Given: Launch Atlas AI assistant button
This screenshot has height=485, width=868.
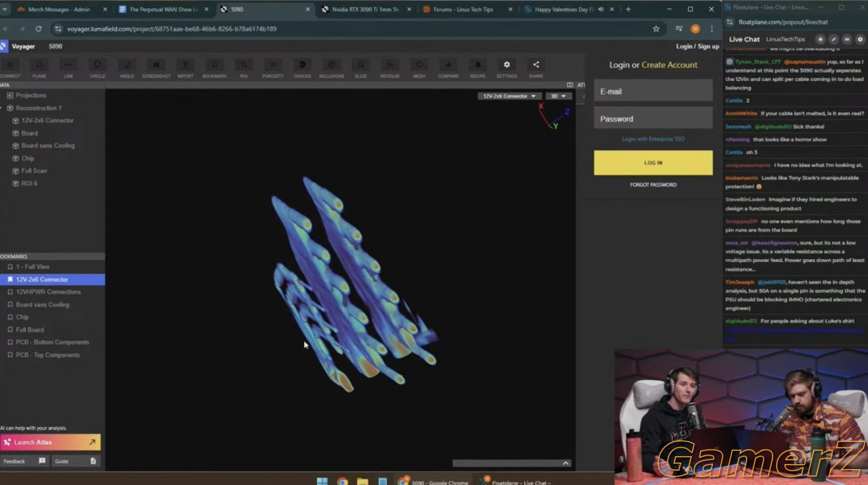Looking at the screenshot, I should [x=51, y=442].
